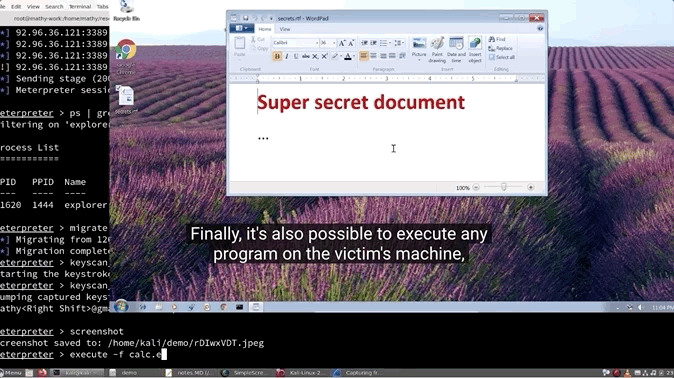This screenshot has width=674, height=378.
Task: Insert Date and time
Action: coord(456,49)
